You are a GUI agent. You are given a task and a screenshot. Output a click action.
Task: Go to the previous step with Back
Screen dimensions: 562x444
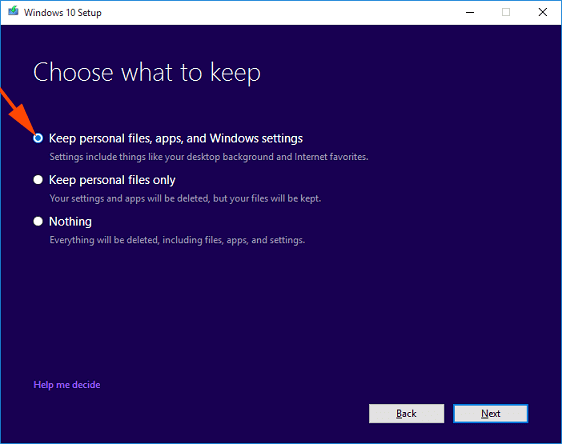pyautogui.click(x=406, y=414)
